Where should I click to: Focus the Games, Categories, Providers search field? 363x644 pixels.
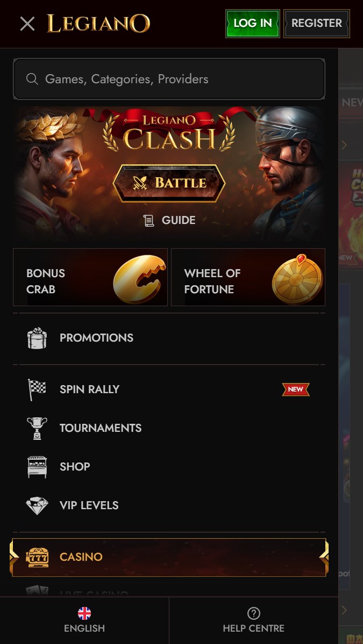(x=169, y=79)
